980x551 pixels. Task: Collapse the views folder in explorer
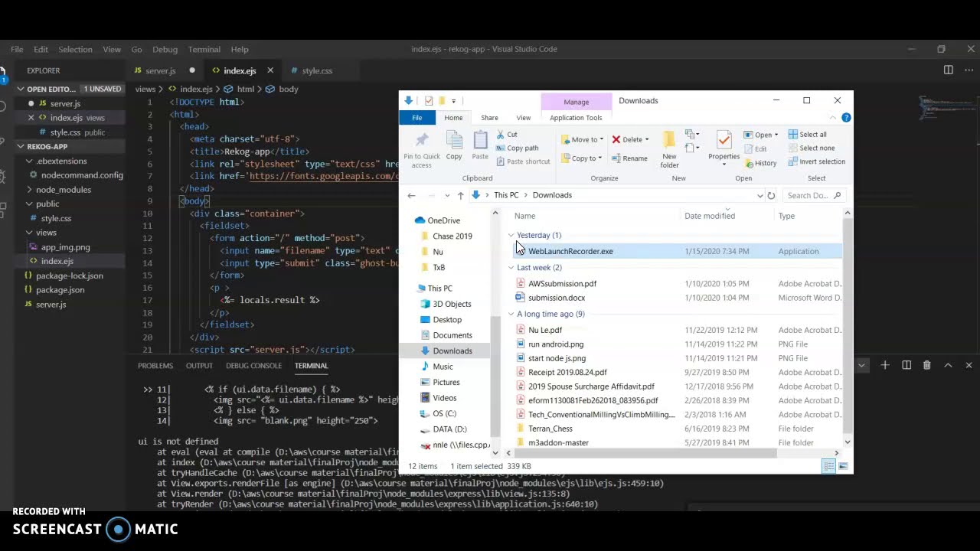point(30,233)
